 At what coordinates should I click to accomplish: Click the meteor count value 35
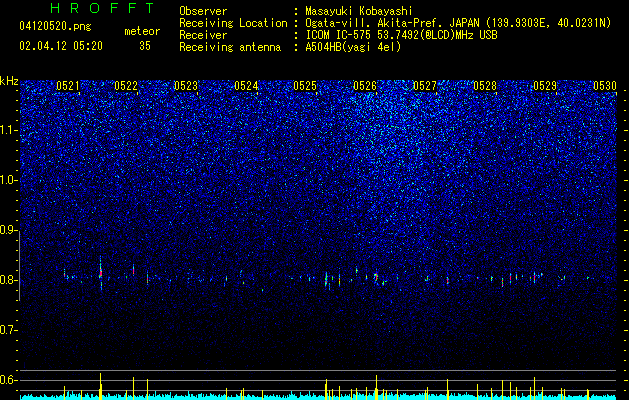click(x=145, y=46)
